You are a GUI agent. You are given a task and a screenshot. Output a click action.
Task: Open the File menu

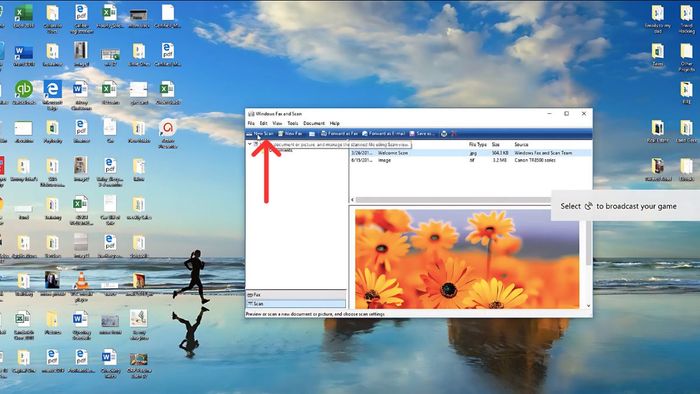(251, 123)
